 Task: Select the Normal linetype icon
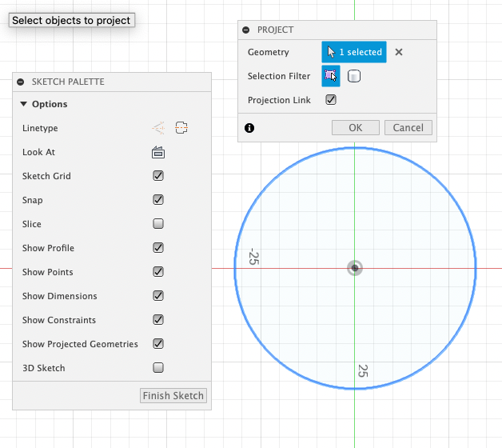click(x=158, y=128)
